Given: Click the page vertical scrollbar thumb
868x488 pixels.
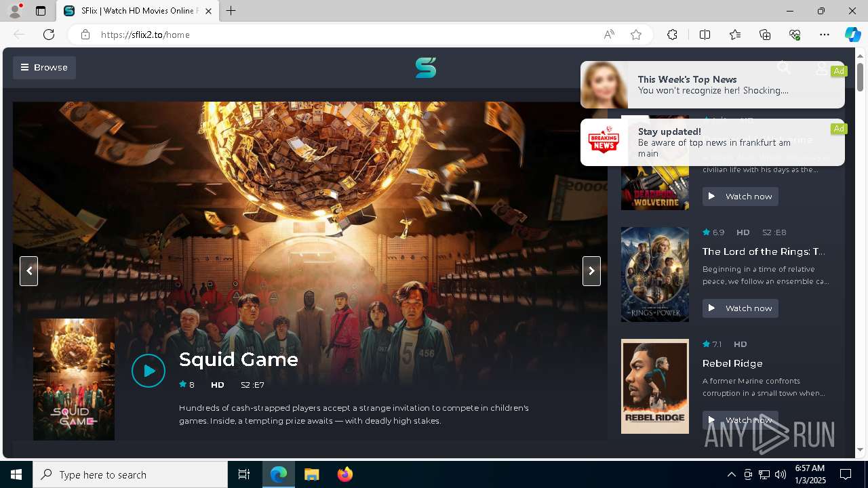Looking at the screenshot, I should [x=860, y=76].
